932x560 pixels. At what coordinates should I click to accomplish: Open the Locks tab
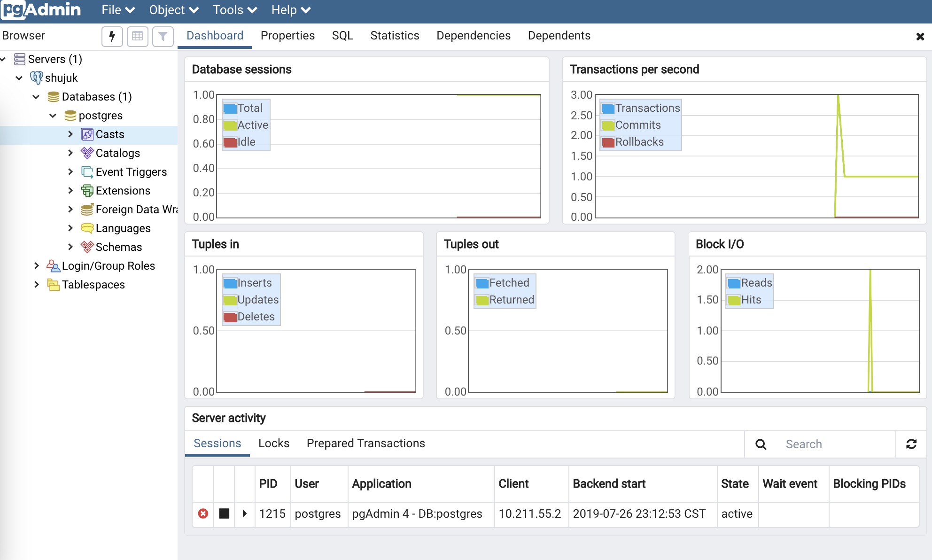274,443
